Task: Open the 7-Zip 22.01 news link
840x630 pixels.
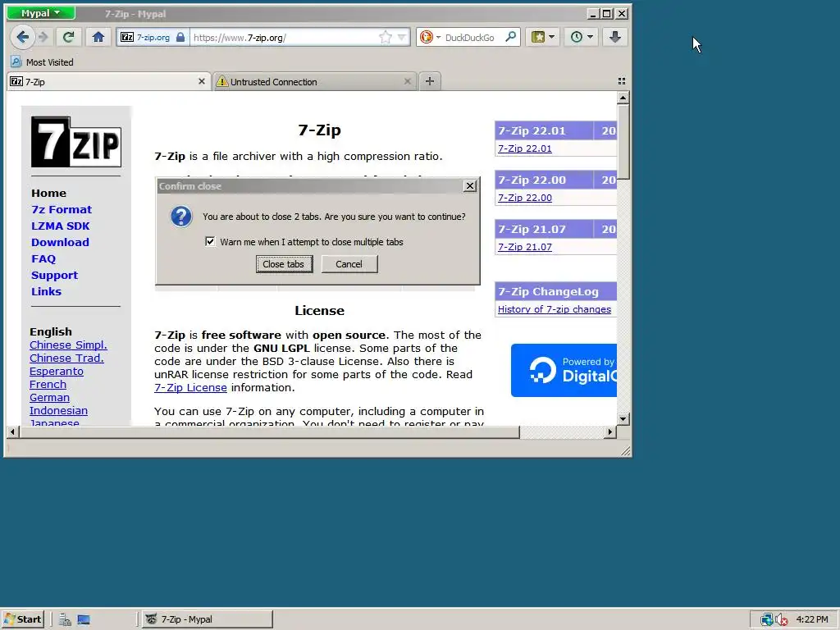Action: tap(524, 148)
